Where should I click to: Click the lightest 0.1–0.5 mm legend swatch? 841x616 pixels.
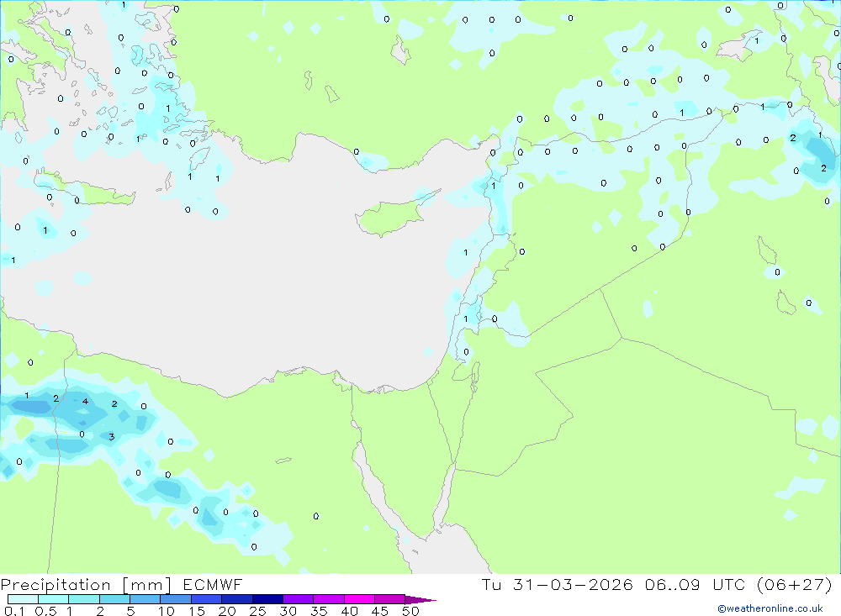point(23,599)
